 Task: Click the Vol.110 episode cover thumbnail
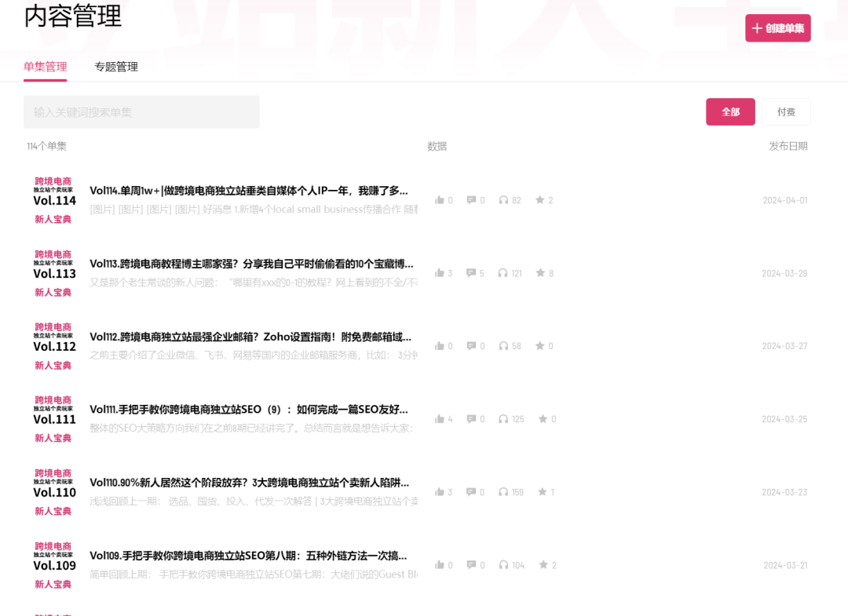[x=53, y=491]
